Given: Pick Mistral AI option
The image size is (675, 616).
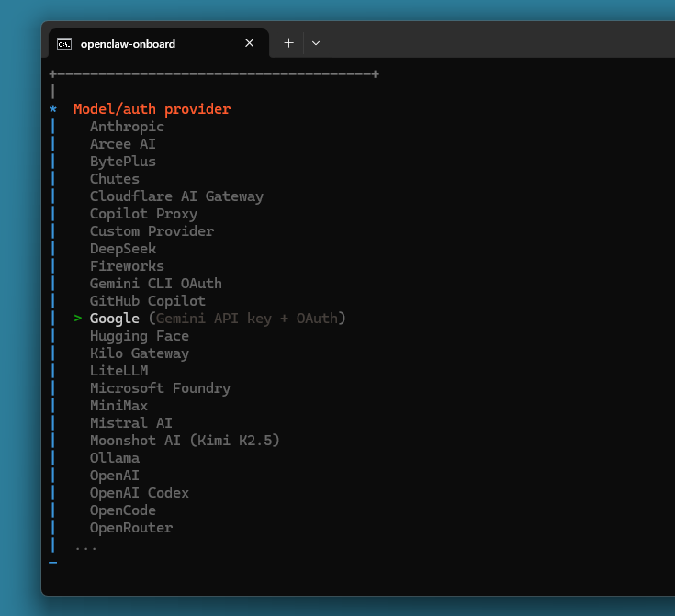Looking at the screenshot, I should point(130,422).
